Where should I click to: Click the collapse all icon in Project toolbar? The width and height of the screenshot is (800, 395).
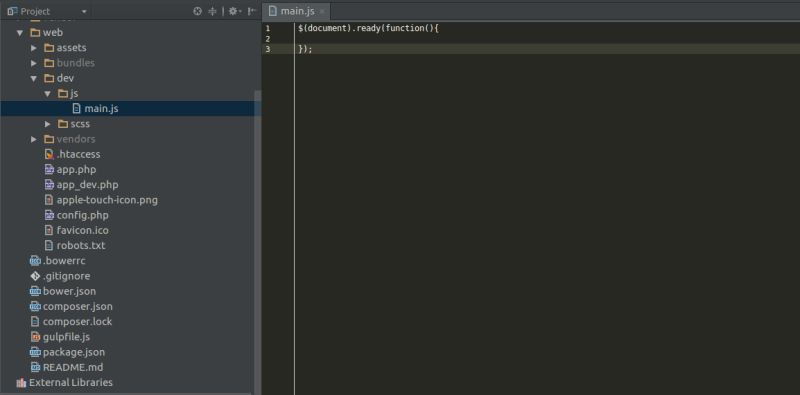(212, 11)
